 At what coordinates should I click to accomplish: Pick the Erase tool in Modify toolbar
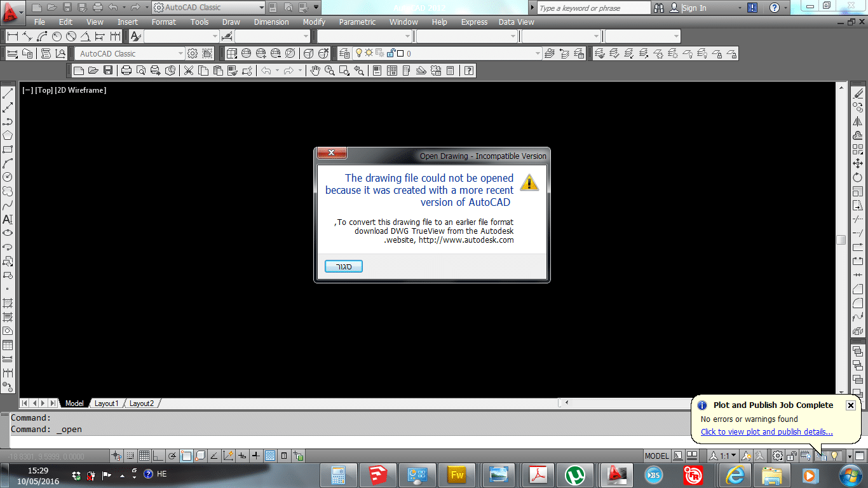click(858, 93)
